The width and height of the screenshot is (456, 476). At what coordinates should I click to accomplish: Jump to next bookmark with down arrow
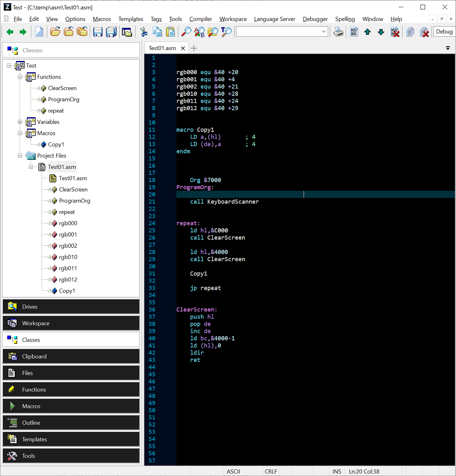(x=381, y=32)
